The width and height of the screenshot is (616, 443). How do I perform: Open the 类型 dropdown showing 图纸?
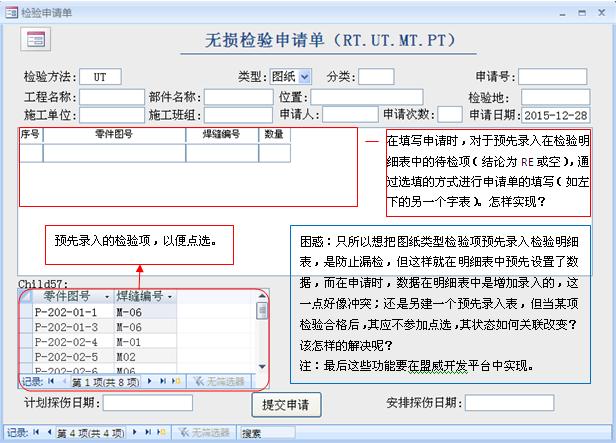(304, 76)
